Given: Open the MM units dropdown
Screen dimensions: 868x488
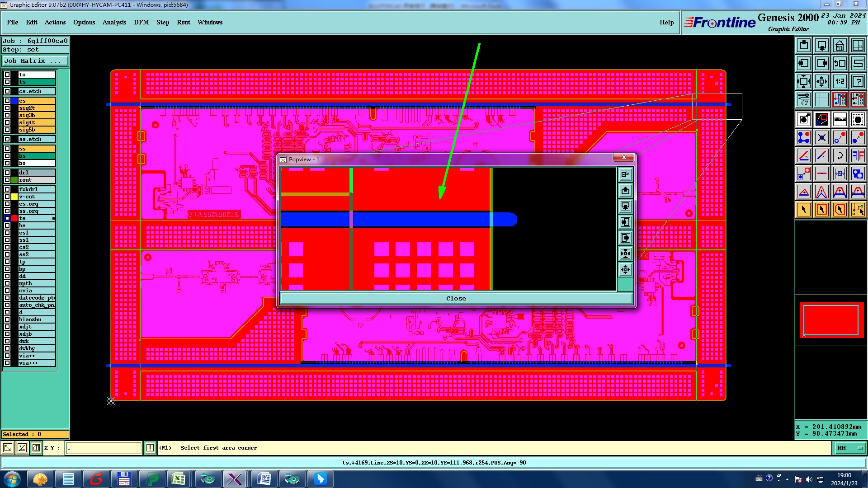Looking at the screenshot, I should [849, 448].
